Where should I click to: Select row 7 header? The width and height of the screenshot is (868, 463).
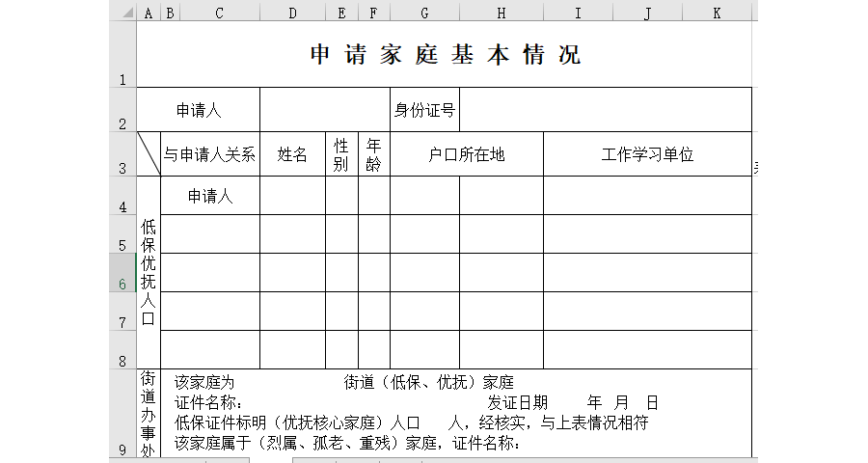click(122, 312)
